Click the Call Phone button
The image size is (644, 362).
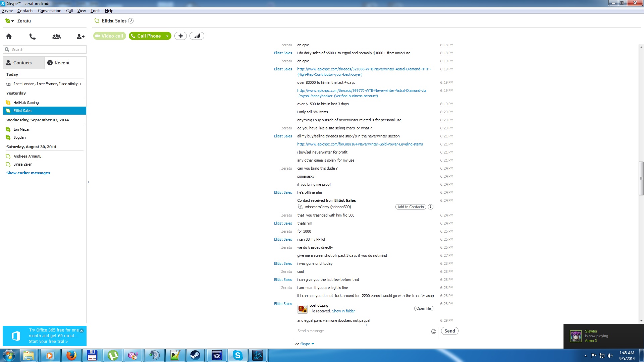click(146, 36)
